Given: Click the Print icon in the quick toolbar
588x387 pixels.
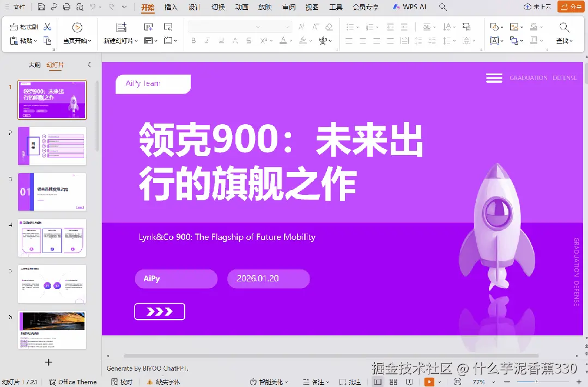Looking at the screenshot, I should pyautogui.click(x=66, y=7).
